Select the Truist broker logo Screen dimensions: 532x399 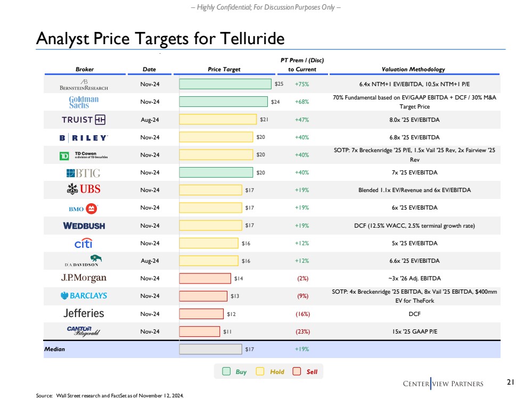[84, 120]
